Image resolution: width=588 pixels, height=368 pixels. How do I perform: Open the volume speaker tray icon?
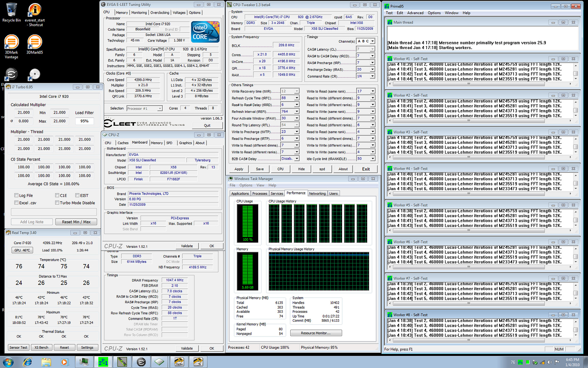550,362
